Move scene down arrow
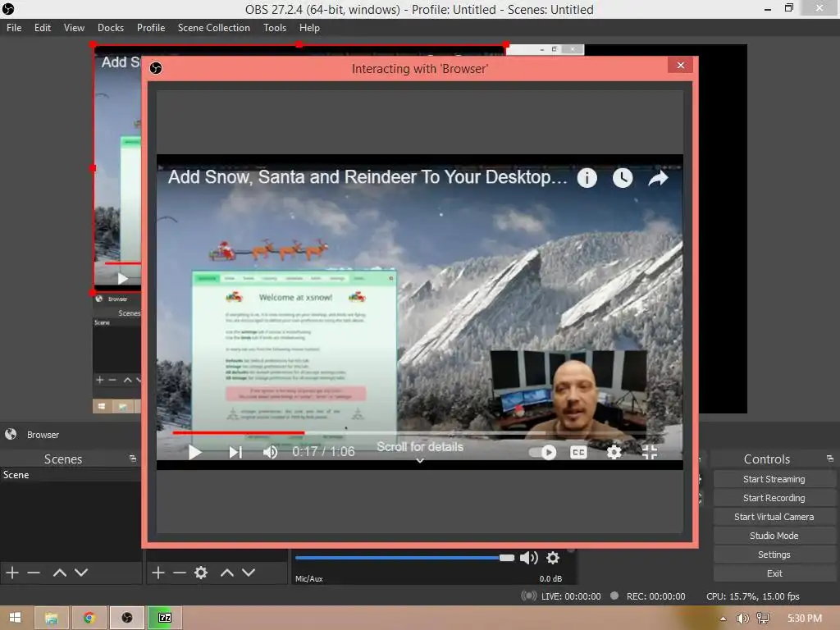Screen dimensions: 840x630 tap(81, 573)
